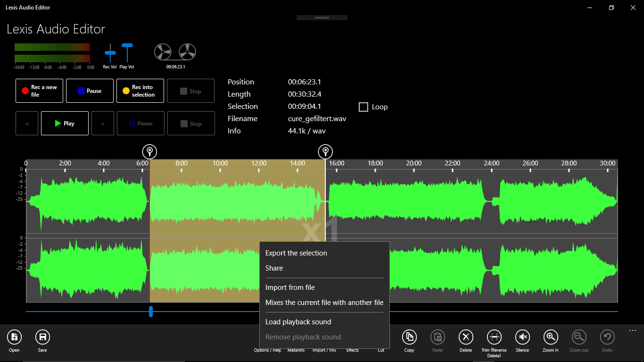Enable the Loop checkbox

coord(363,107)
